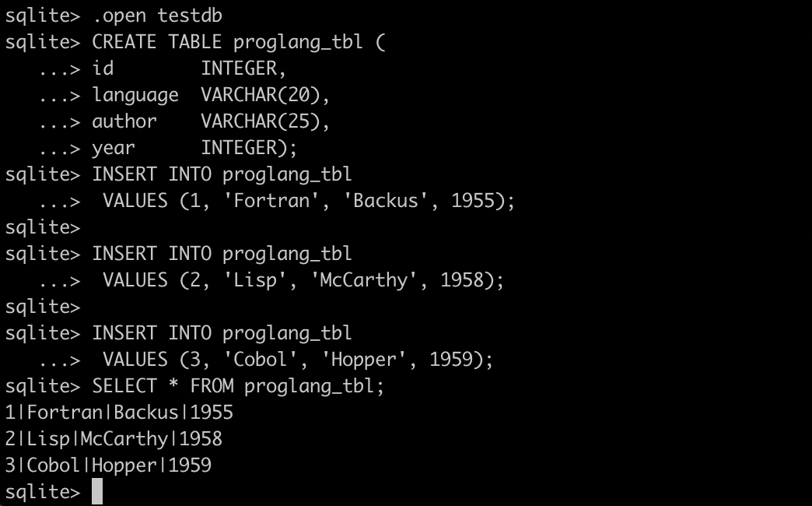Click the last sqlite> prompt label
This screenshot has width=812, height=506.
click(43, 493)
